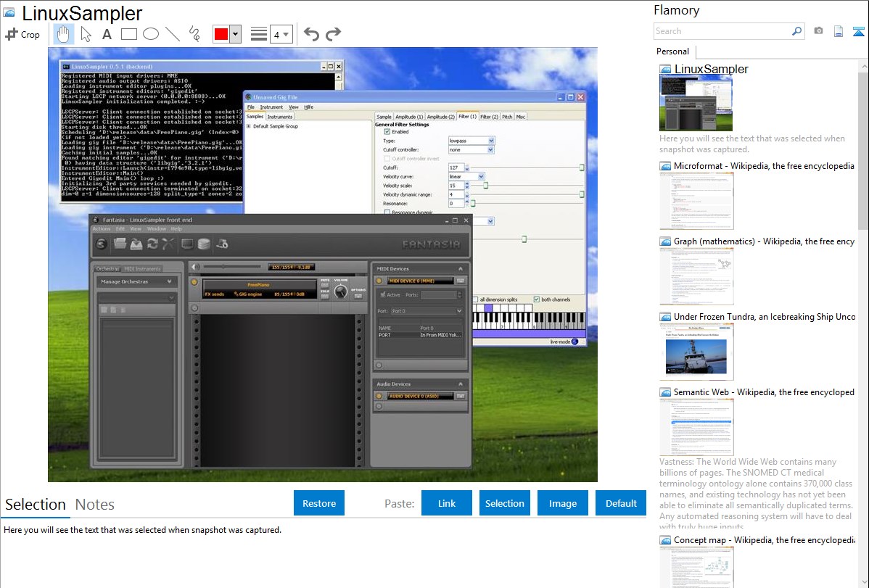This screenshot has height=588, width=869.
Task: Open the Microformat snapshot thumbnail
Action: [696, 201]
